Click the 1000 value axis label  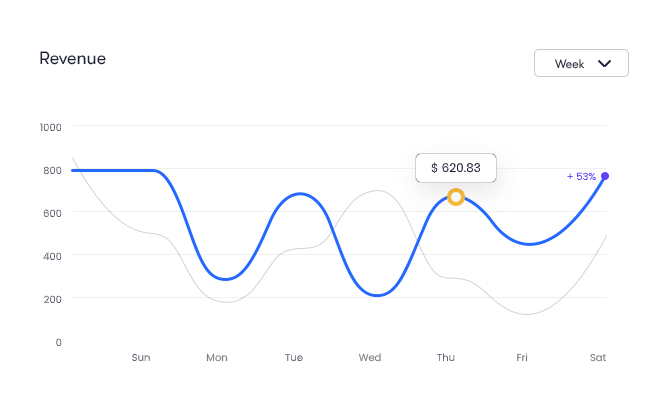pos(51,127)
